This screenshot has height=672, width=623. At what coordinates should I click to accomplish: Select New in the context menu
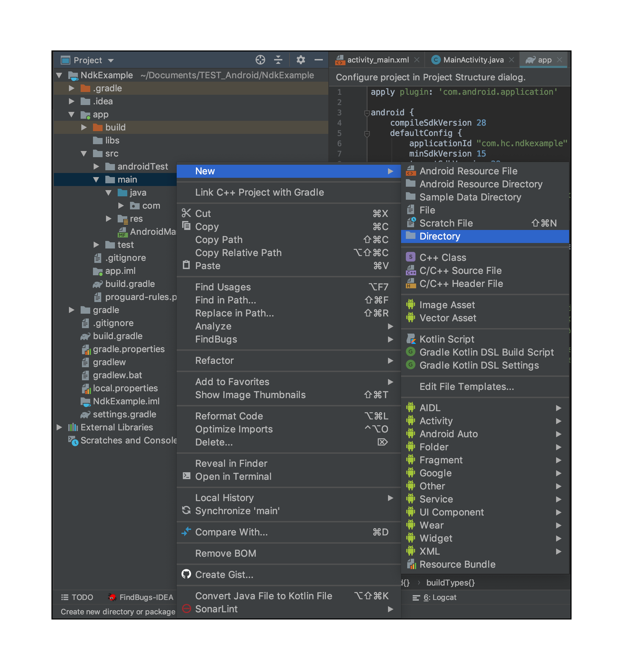(289, 171)
